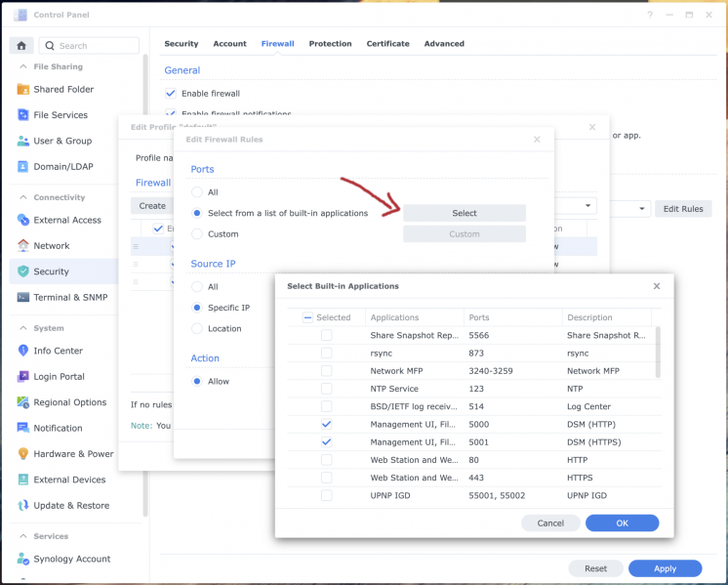Image resolution: width=728 pixels, height=585 pixels.
Task: Confirm with the OK button
Action: point(622,523)
